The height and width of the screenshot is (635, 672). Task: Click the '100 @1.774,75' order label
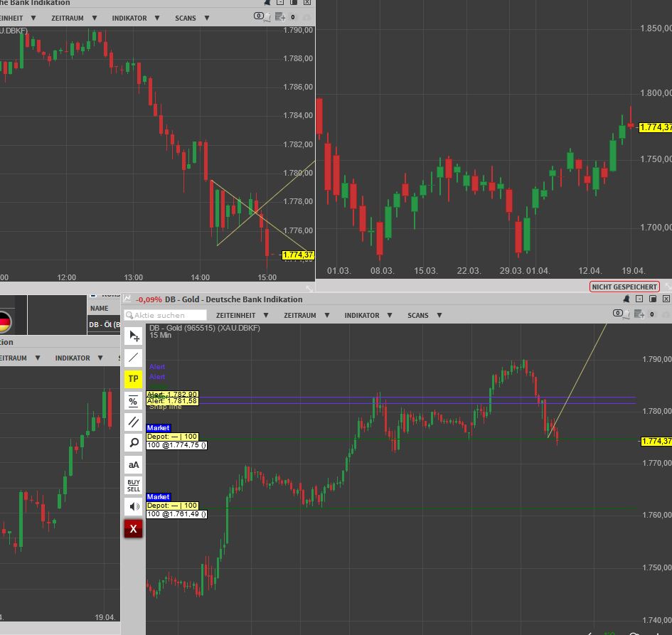click(x=176, y=444)
